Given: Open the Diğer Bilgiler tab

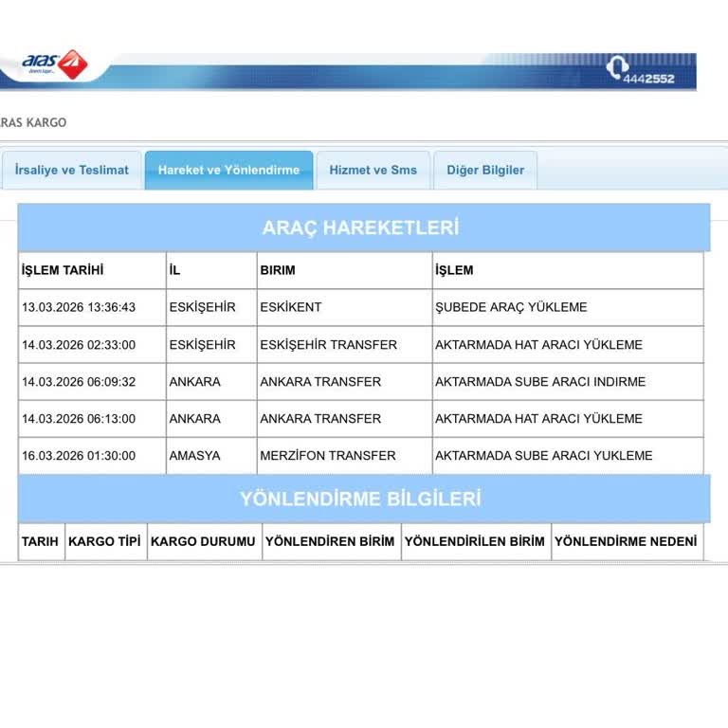Looking at the screenshot, I should click(x=485, y=170).
